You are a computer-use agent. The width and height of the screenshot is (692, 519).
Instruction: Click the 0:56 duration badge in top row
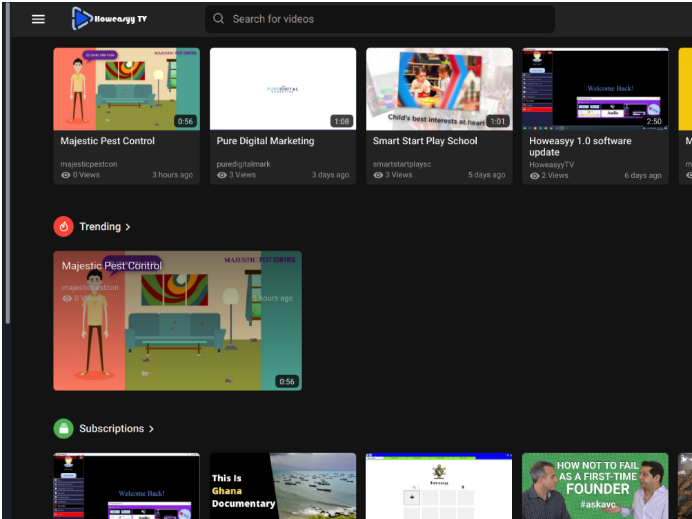[x=185, y=121]
